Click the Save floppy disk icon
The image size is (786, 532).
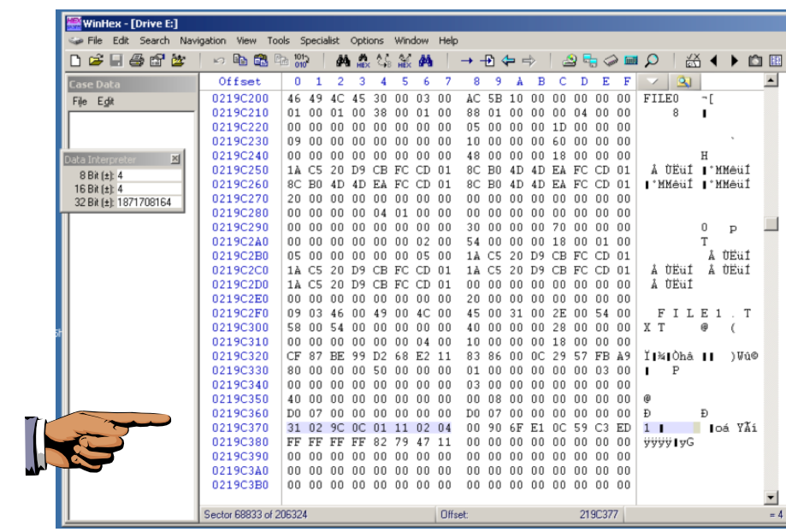pyautogui.click(x=116, y=61)
